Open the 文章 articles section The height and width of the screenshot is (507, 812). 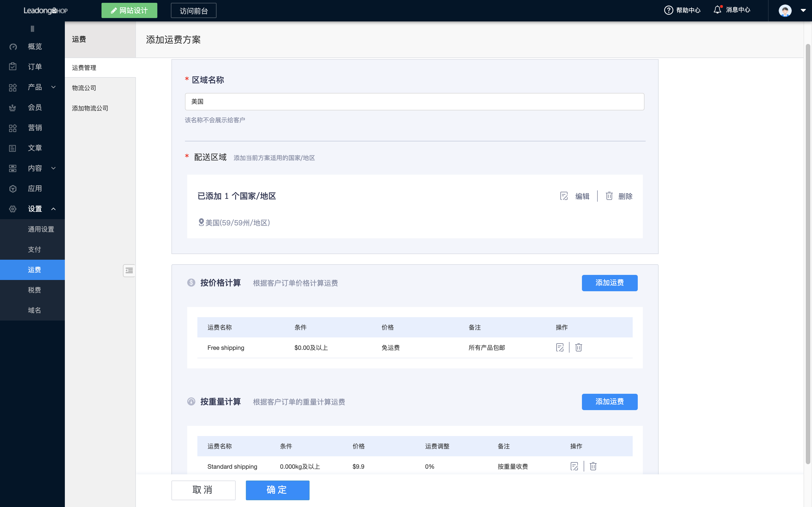tap(35, 148)
